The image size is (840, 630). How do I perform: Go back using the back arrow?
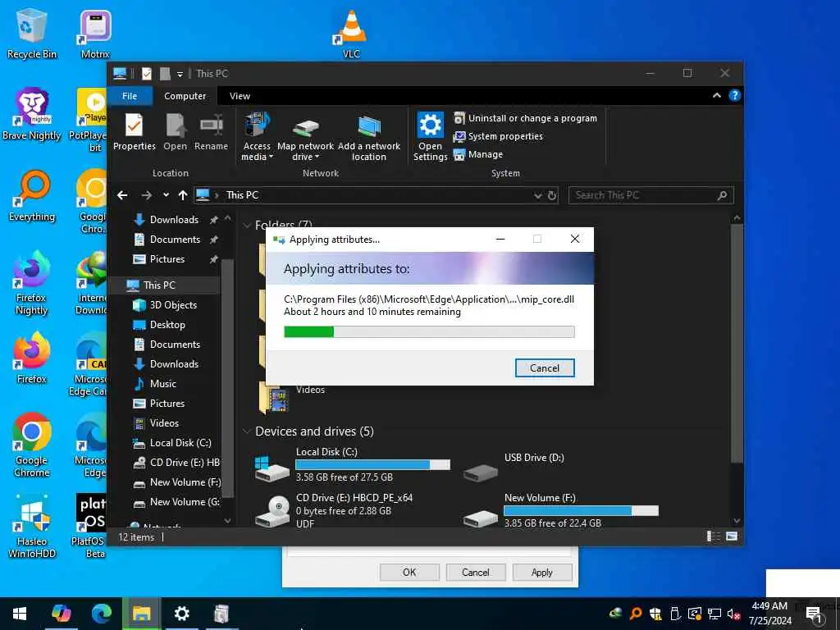coord(122,195)
